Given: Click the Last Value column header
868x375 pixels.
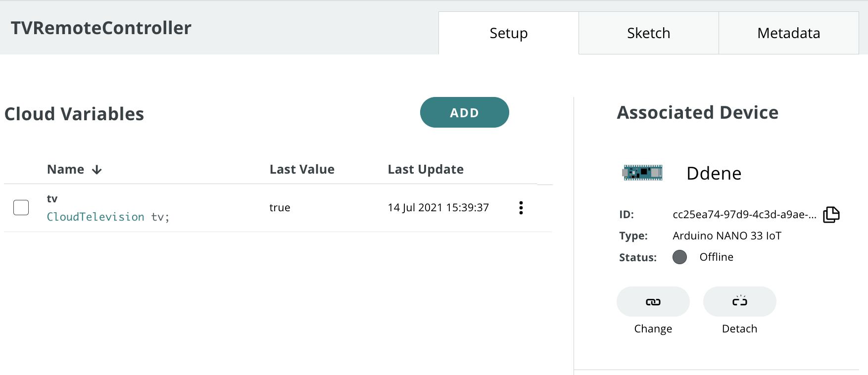Looking at the screenshot, I should (302, 170).
